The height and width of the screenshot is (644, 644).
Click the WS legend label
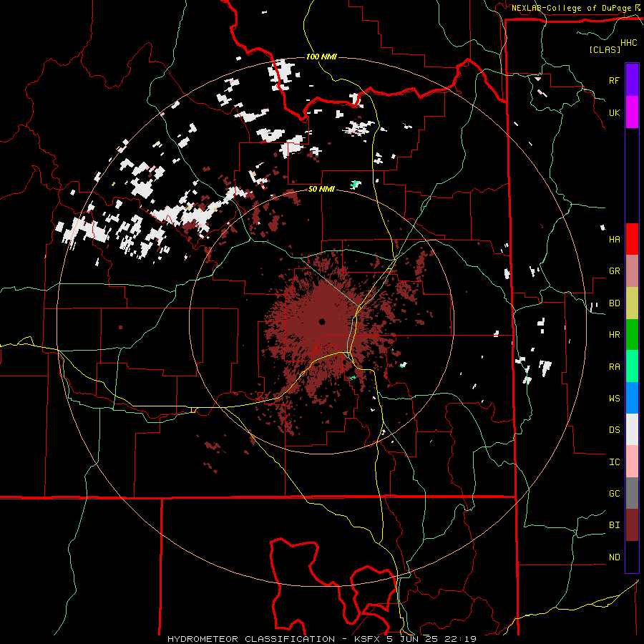click(x=614, y=398)
